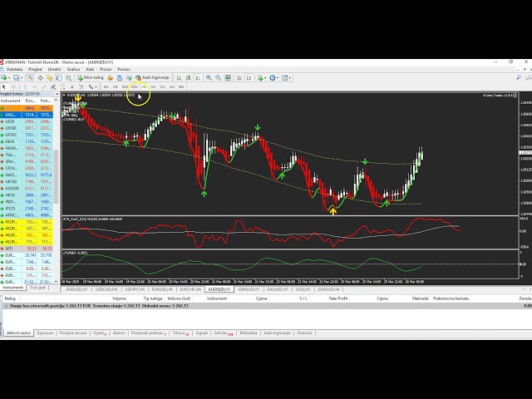Viewport: 532px width, 399px height.
Task: Select the arrow cursor tool
Action: coord(4,86)
